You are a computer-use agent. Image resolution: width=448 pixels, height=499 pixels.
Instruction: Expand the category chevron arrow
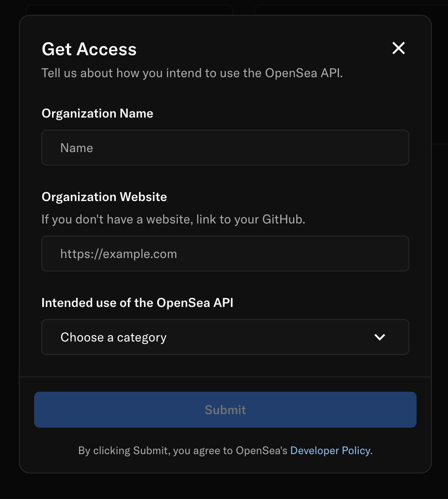click(x=379, y=337)
